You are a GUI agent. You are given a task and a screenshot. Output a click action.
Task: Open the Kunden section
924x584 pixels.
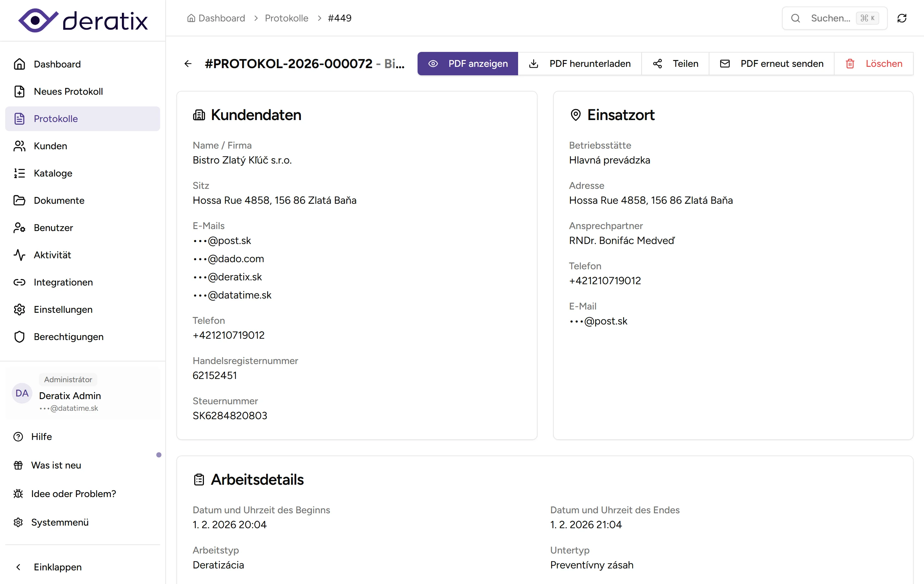[x=50, y=146]
